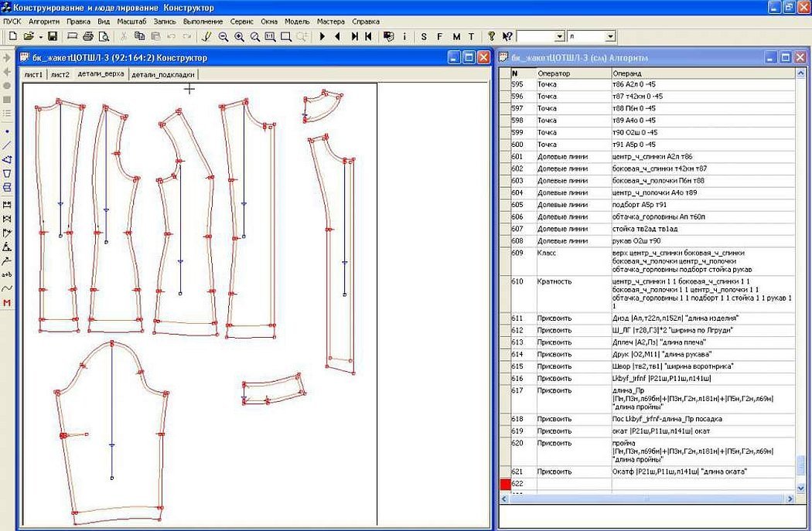The width and height of the screenshot is (812, 531).
Task: Click the Операнд column header
Action: 703,73
